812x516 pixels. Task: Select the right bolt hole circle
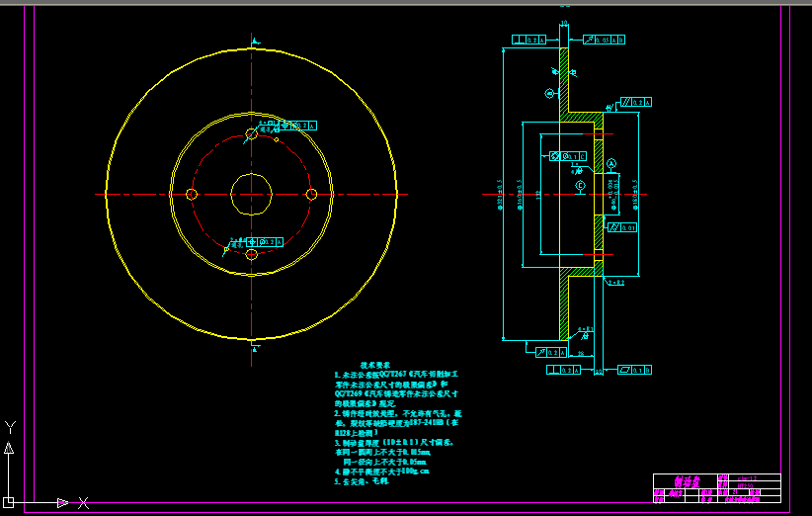[311, 195]
